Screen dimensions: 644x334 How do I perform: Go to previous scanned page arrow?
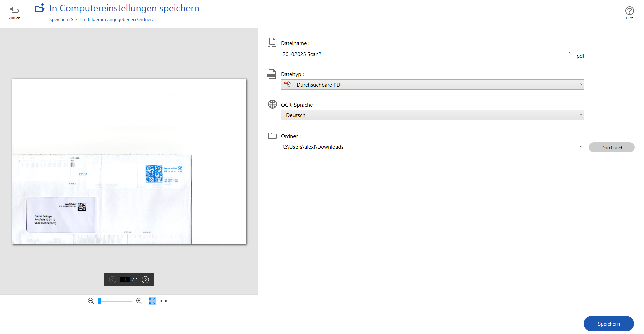pos(113,280)
